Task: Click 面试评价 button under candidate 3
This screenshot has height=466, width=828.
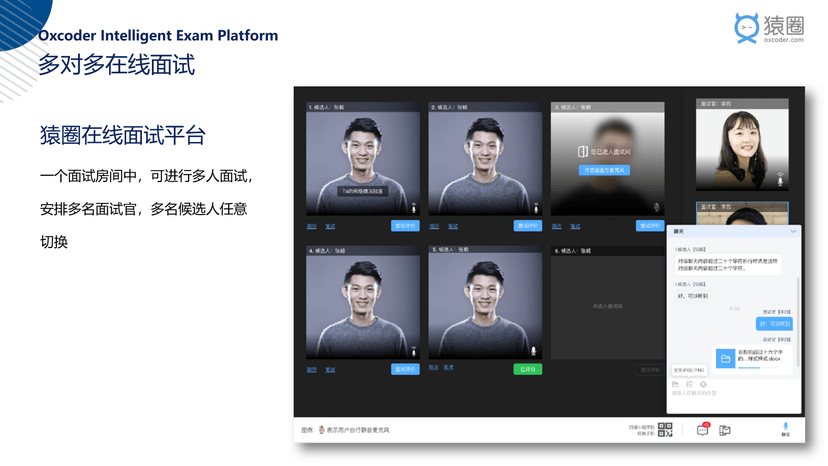Action: (650, 226)
